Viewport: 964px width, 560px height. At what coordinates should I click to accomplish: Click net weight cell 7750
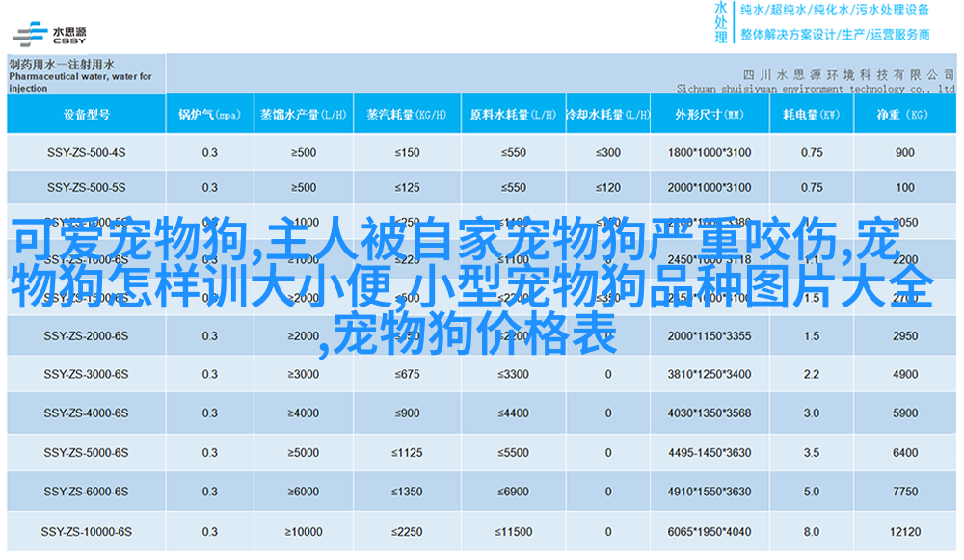click(905, 492)
